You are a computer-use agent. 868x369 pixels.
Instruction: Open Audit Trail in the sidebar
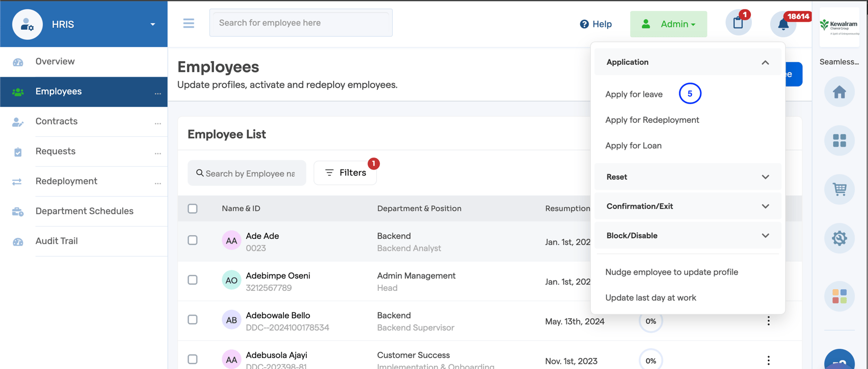coord(56,241)
